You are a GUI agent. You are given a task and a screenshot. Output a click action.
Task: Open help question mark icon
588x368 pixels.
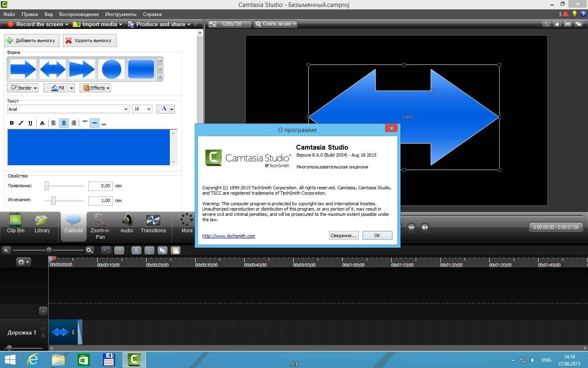point(584,14)
